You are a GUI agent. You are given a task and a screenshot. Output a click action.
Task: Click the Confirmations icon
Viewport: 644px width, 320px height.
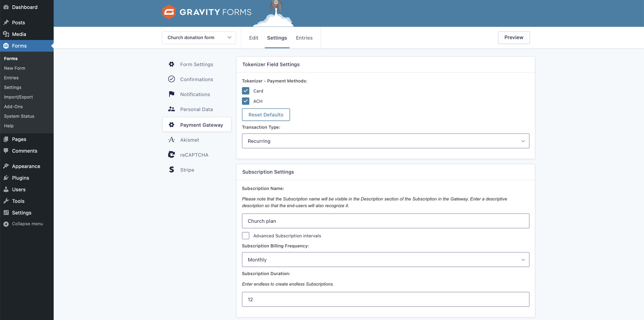click(x=172, y=79)
